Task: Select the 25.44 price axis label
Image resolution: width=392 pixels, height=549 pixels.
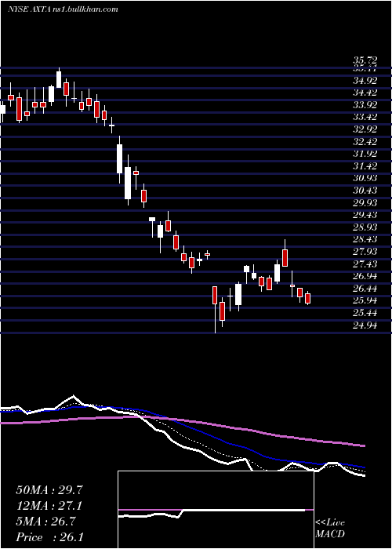Action: coord(365,313)
